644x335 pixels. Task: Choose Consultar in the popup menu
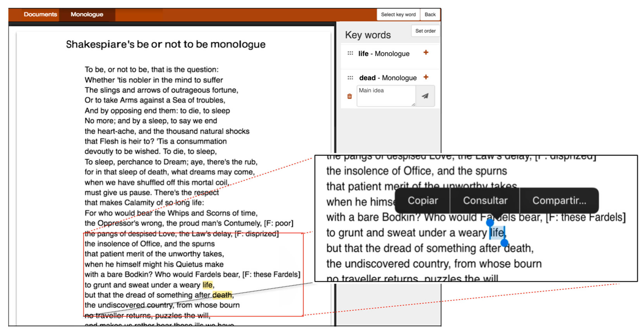click(x=485, y=201)
